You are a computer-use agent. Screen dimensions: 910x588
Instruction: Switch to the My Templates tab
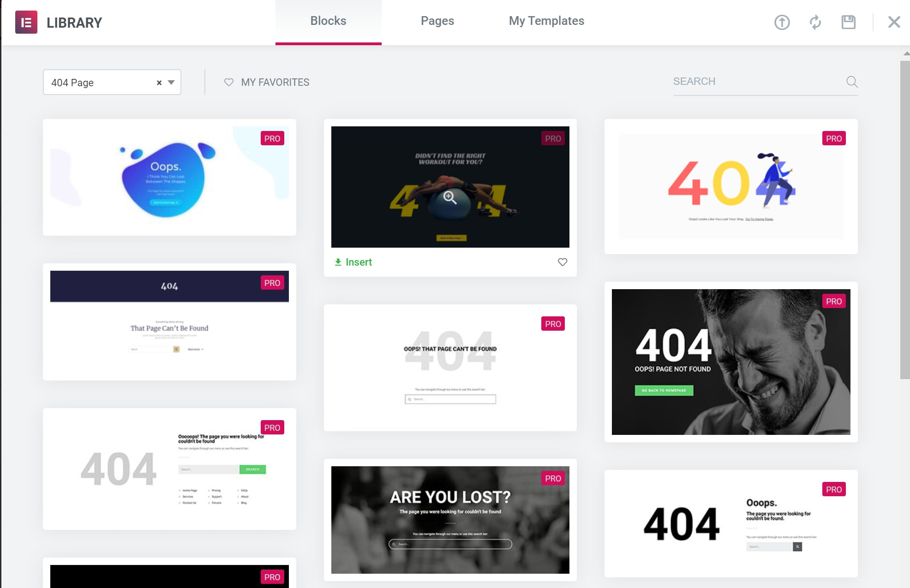pos(546,21)
